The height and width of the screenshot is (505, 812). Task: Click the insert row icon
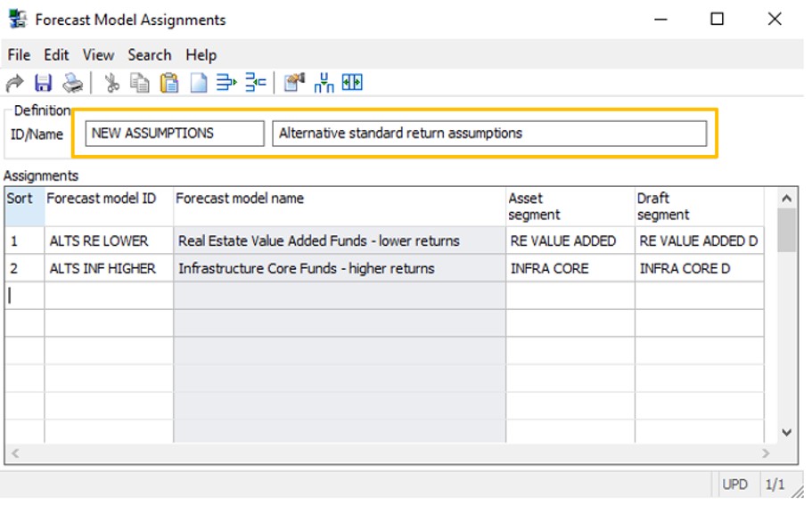click(x=226, y=82)
